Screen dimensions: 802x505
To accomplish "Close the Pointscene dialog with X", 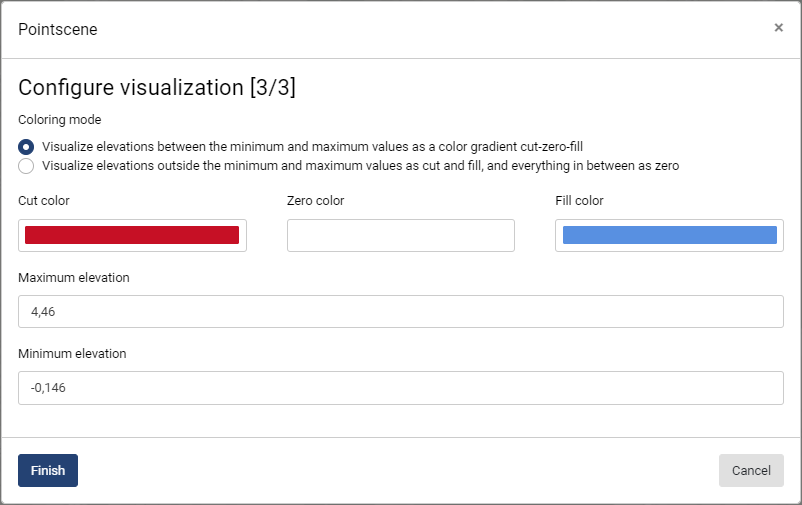I will pos(779,28).
